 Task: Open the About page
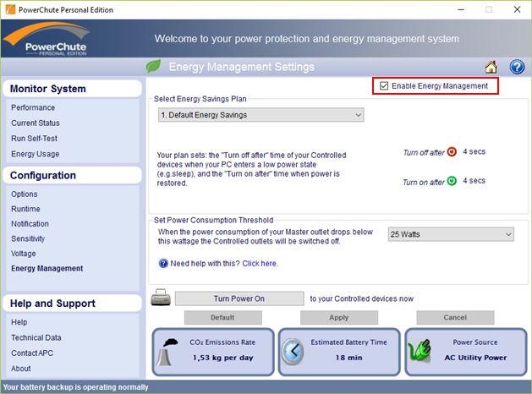coord(20,369)
